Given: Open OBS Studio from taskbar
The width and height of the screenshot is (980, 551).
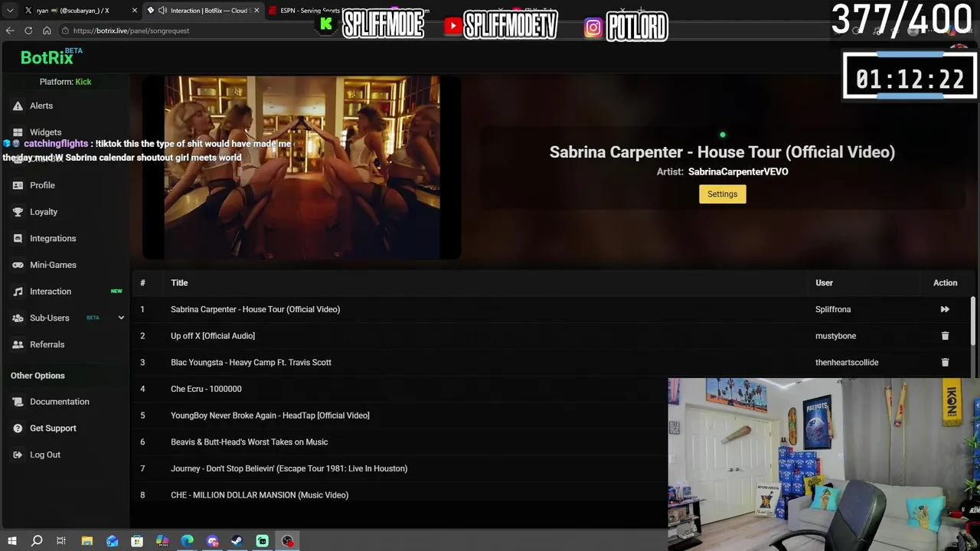Looking at the screenshot, I should [287, 541].
